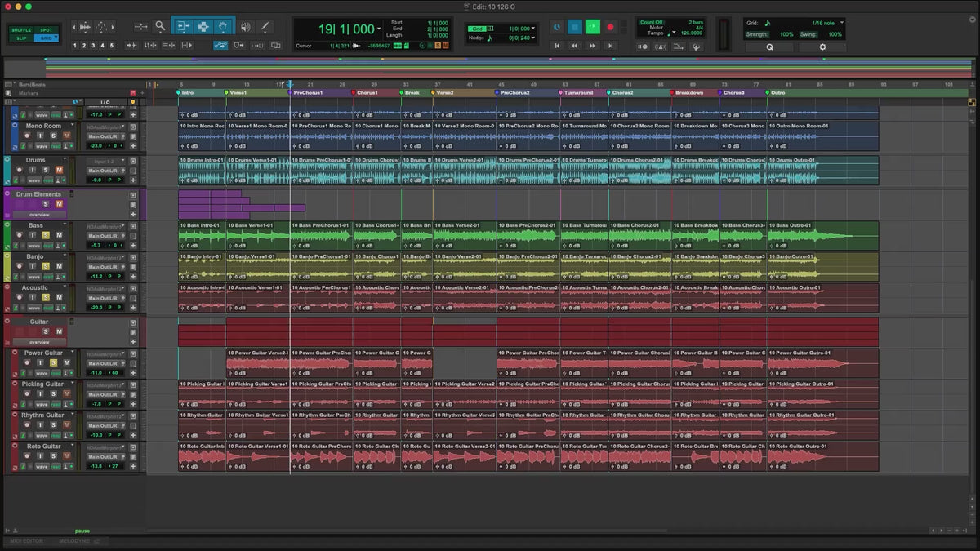Select the Scrubber speaker tool

tap(245, 26)
